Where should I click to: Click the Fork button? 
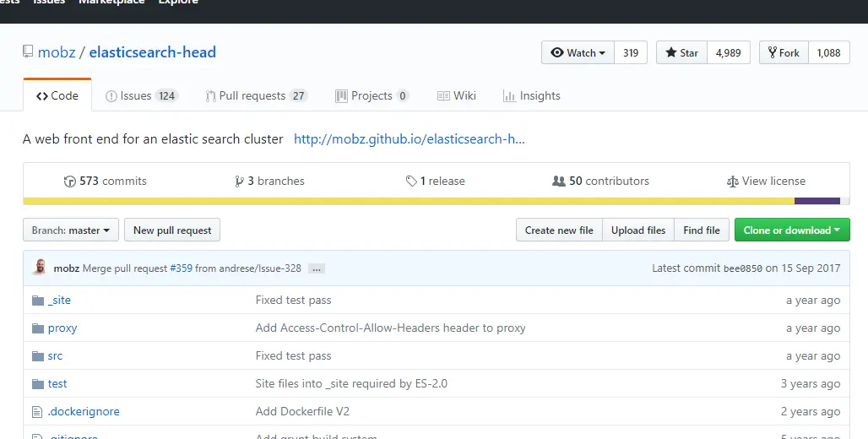click(784, 52)
